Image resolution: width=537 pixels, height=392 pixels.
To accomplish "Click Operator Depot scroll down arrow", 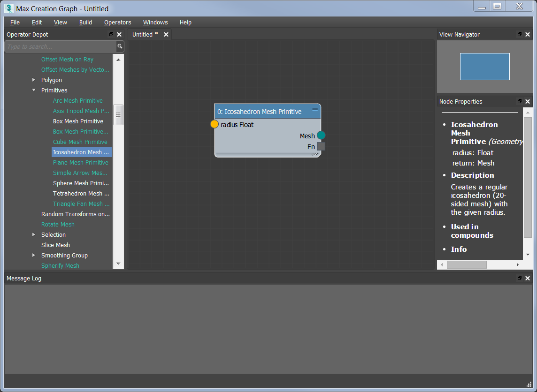I will pos(118,264).
